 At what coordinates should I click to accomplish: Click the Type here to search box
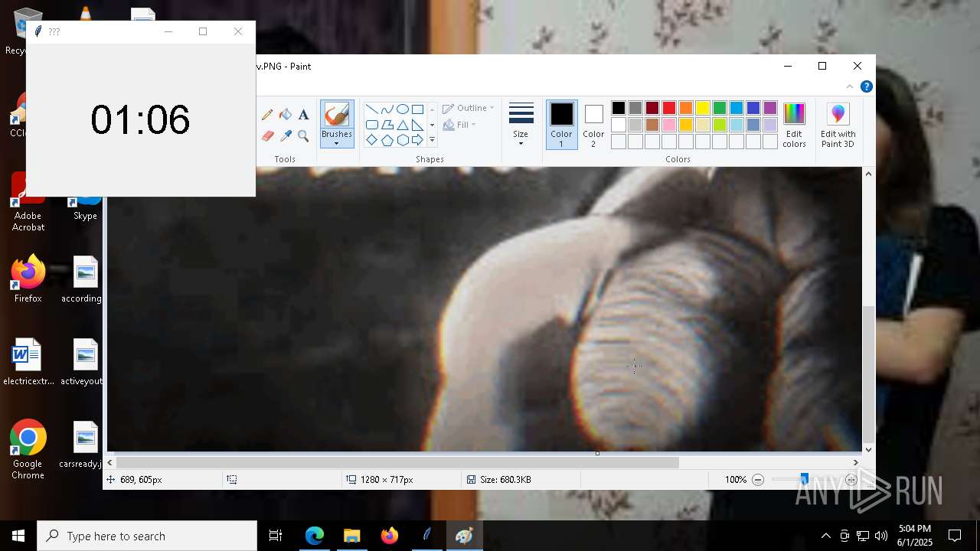[147, 536]
